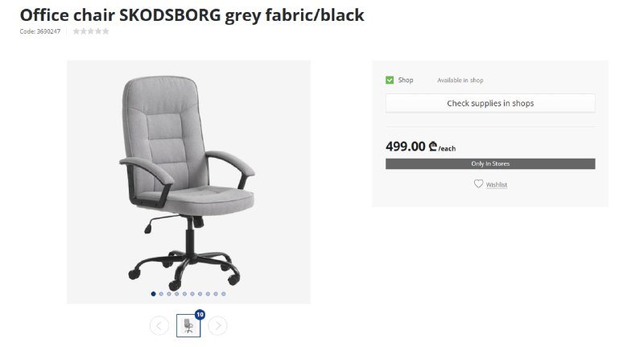Select the first carousel dot
The width and height of the screenshot is (644, 347).
point(153,294)
